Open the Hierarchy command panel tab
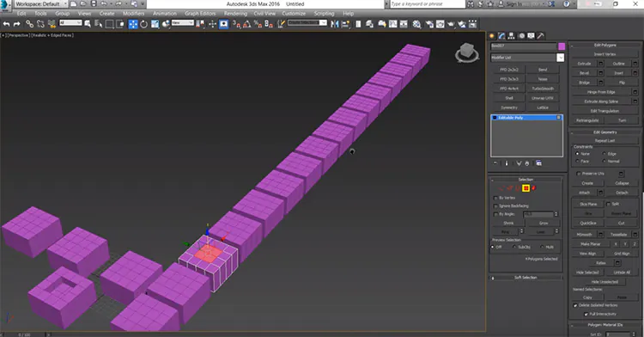Viewport: 644px width, 337px height. [x=512, y=36]
